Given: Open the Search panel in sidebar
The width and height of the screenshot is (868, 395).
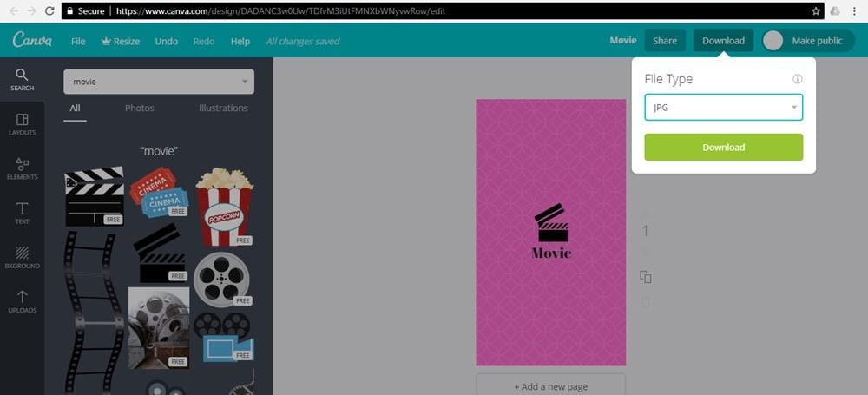Looking at the screenshot, I should click(23, 80).
